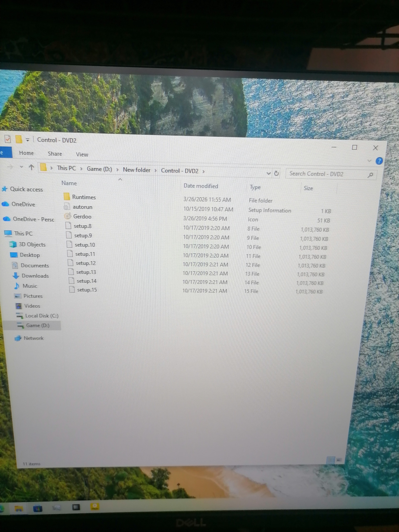Screen dimensions: 399x532
Task: Select Quick access in the navigation pane
Action: point(22,189)
